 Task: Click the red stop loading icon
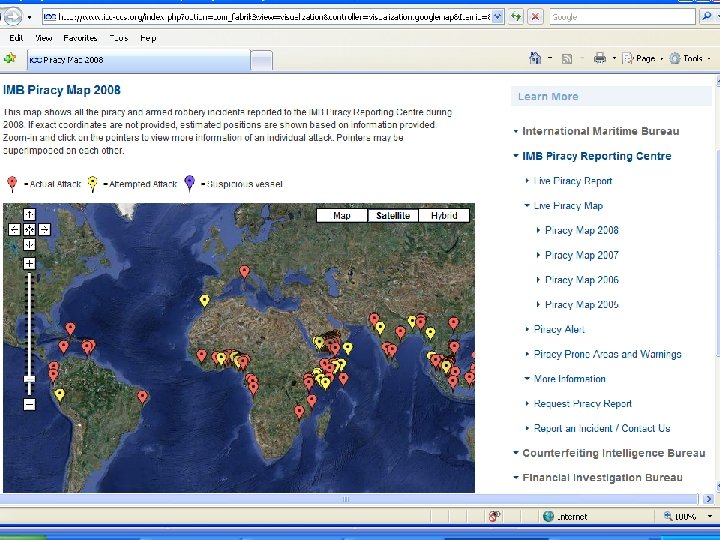coord(535,17)
